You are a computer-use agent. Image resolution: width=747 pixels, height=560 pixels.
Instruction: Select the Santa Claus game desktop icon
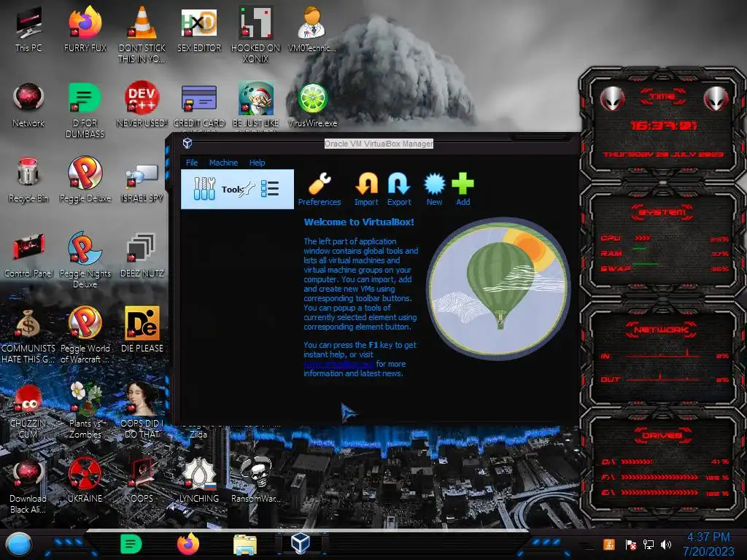[256, 105]
